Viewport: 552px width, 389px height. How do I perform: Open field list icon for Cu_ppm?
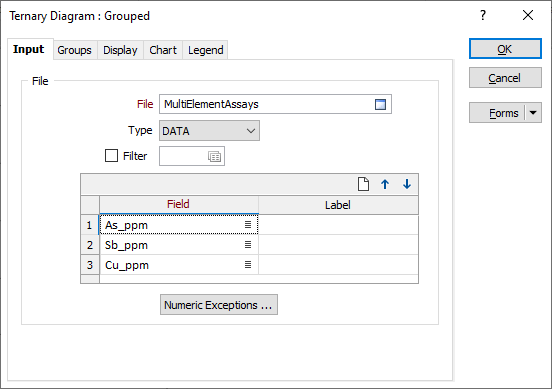248,265
